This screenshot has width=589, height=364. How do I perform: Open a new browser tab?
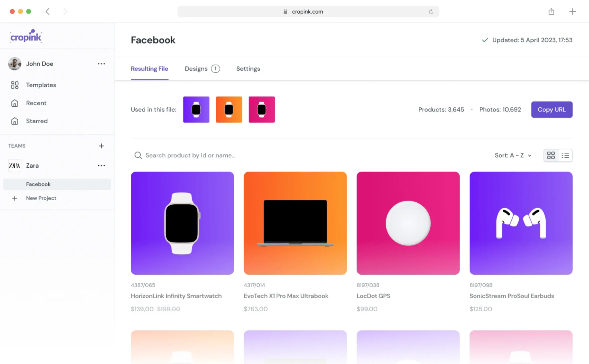pos(572,11)
